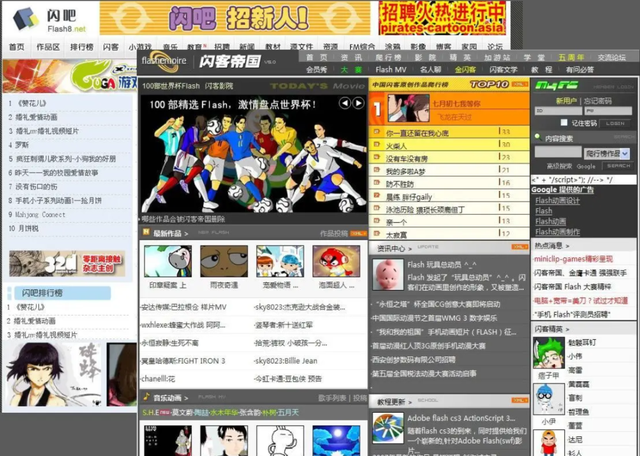The image size is (640, 456).
Task: Open the 雨夜奇遇 thumbnail
Action: click(x=224, y=261)
